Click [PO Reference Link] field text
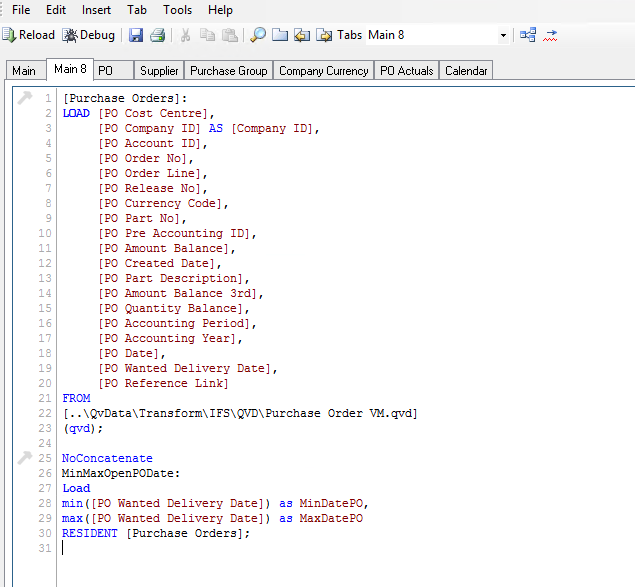The width and height of the screenshot is (635, 587). point(164,383)
